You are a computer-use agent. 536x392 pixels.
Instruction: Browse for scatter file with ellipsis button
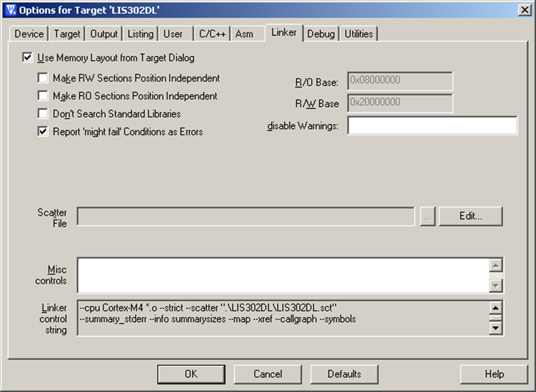pyautogui.click(x=428, y=216)
